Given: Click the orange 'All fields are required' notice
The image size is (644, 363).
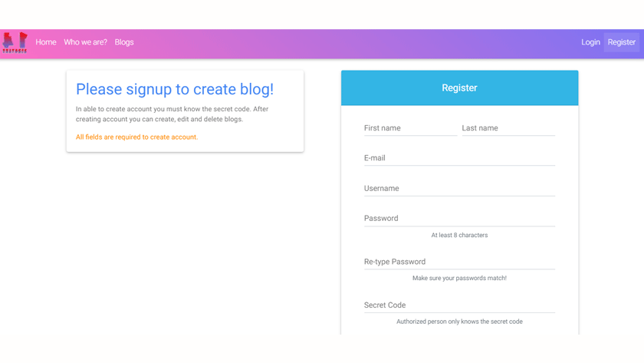Looking at the screenshot, I should (x=136, y=137).
